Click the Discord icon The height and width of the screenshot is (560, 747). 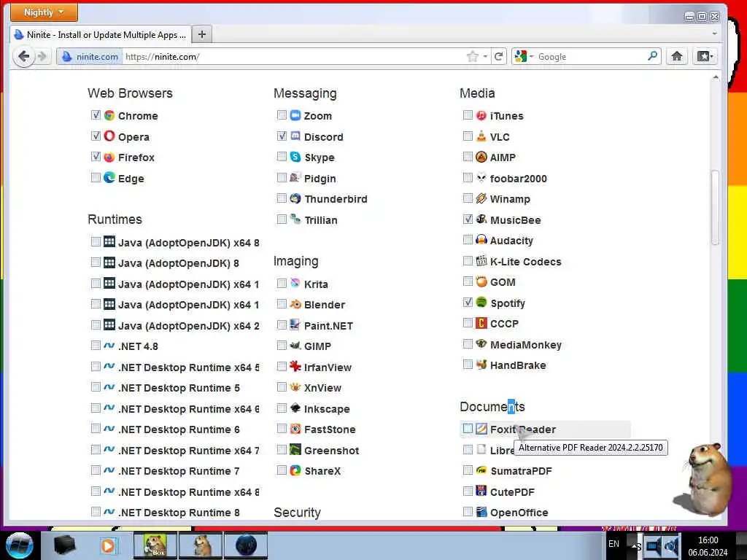(x=295, y=136)
